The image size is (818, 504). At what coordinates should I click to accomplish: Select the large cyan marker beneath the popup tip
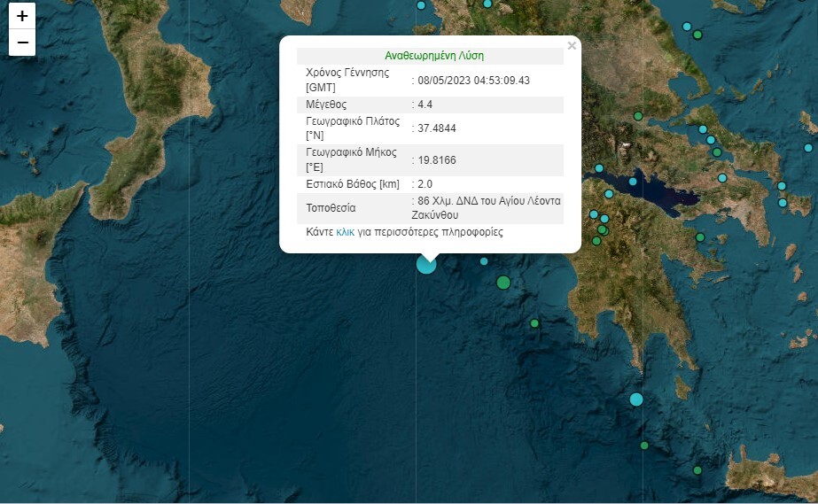(x=426, y=264)
